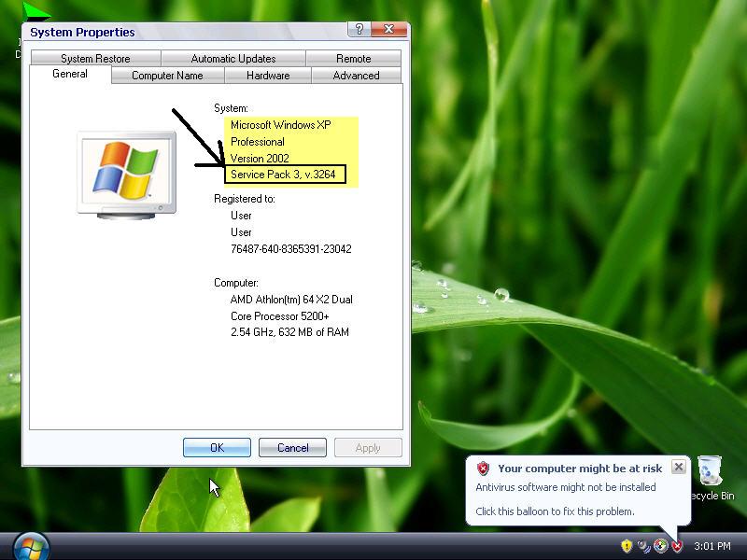Open the Automatic Updates tab
747x560 pixels.
coord(233,58)
